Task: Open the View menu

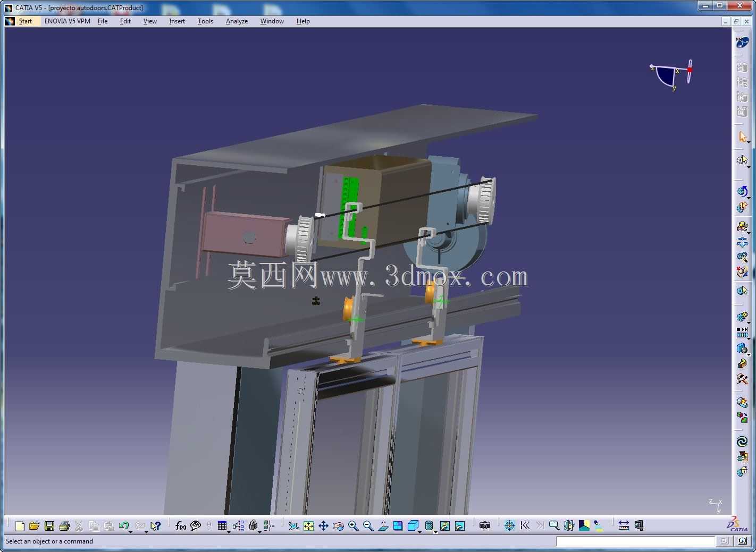Action: tap(150, 21)
